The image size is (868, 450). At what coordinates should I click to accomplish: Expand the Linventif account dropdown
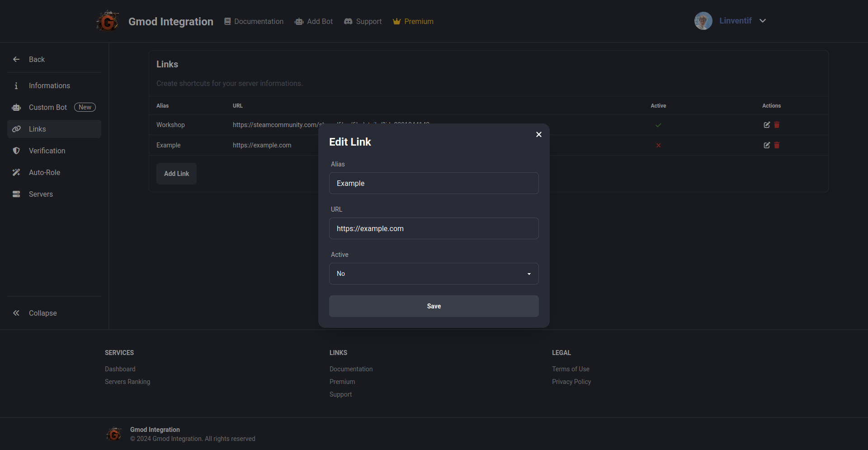763,20
